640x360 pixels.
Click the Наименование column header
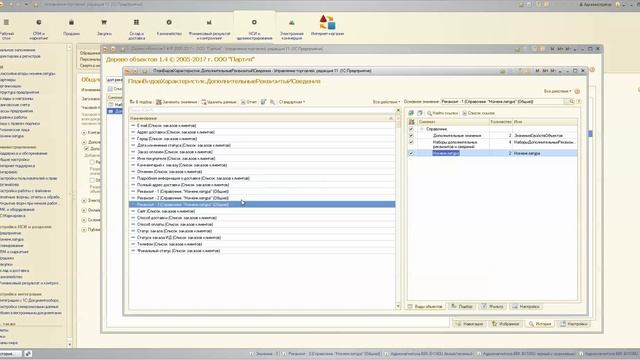tap(261, 118)
